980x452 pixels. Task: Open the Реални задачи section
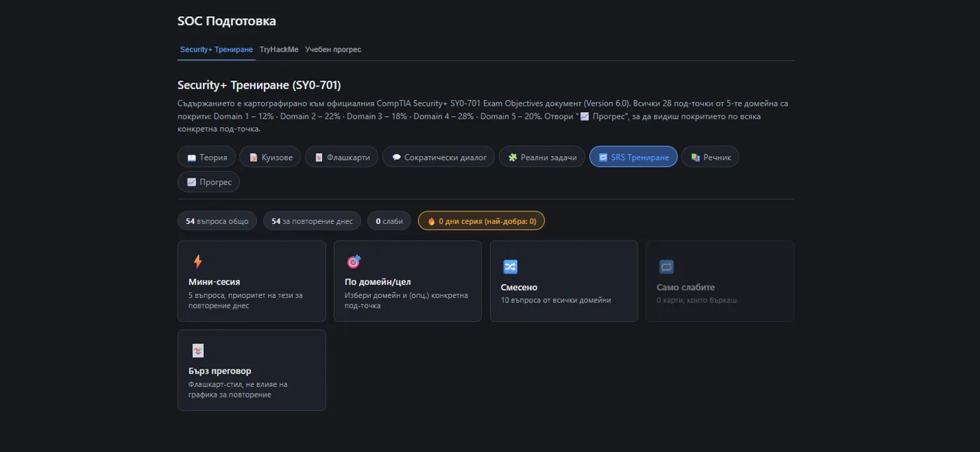click(542, 157)
